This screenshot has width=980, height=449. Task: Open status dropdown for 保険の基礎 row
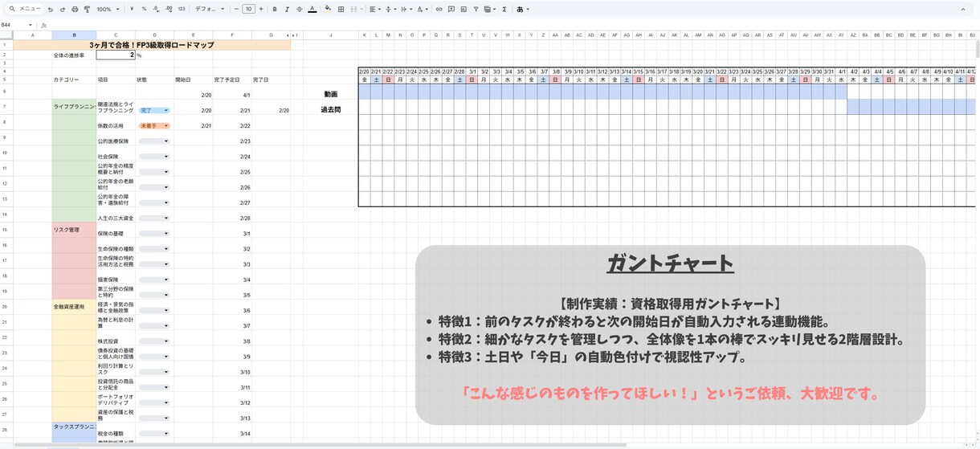point(154,234)
